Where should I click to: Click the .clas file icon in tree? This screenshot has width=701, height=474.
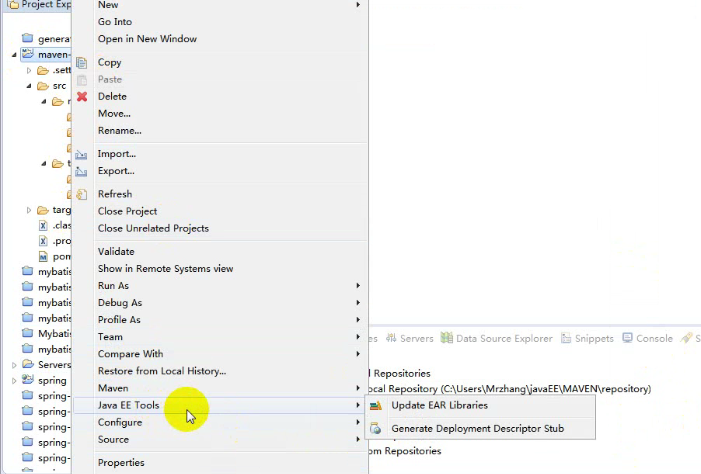pos(43,225)
